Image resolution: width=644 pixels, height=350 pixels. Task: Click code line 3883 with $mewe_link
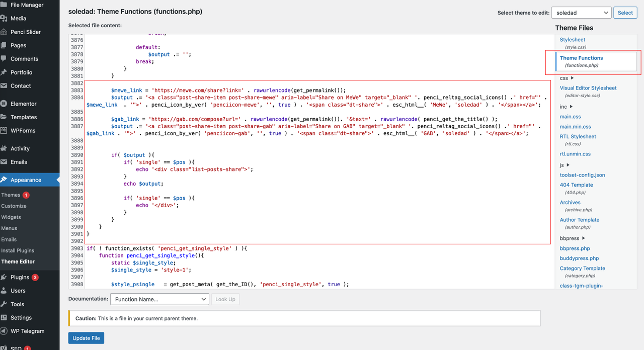coord(228,91)
